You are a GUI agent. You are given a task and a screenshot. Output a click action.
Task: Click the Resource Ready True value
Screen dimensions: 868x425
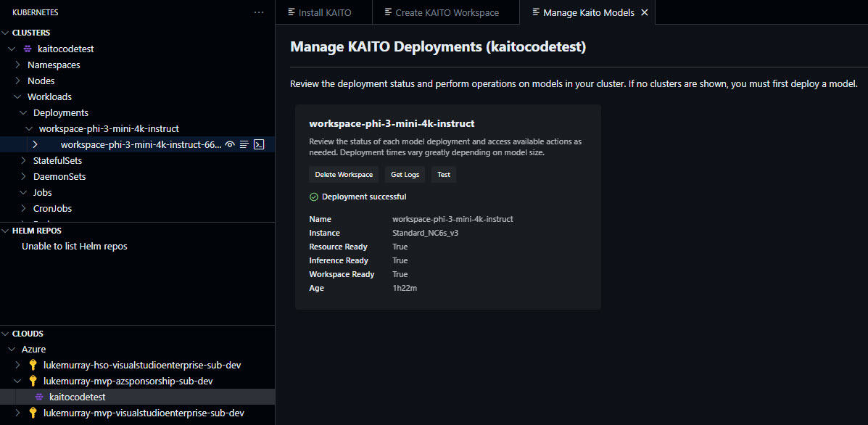pyautogui.click(x=400, y=247)
